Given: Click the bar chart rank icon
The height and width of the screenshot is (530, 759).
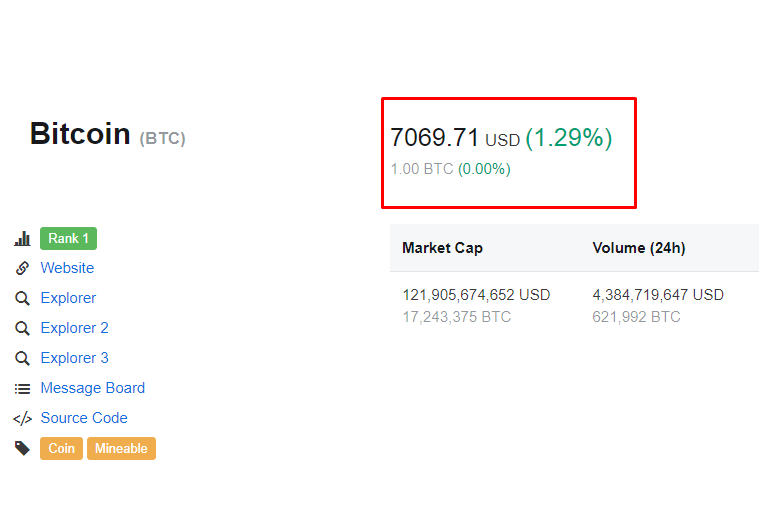Looking at the screenshot, I should tap(22, 239).
